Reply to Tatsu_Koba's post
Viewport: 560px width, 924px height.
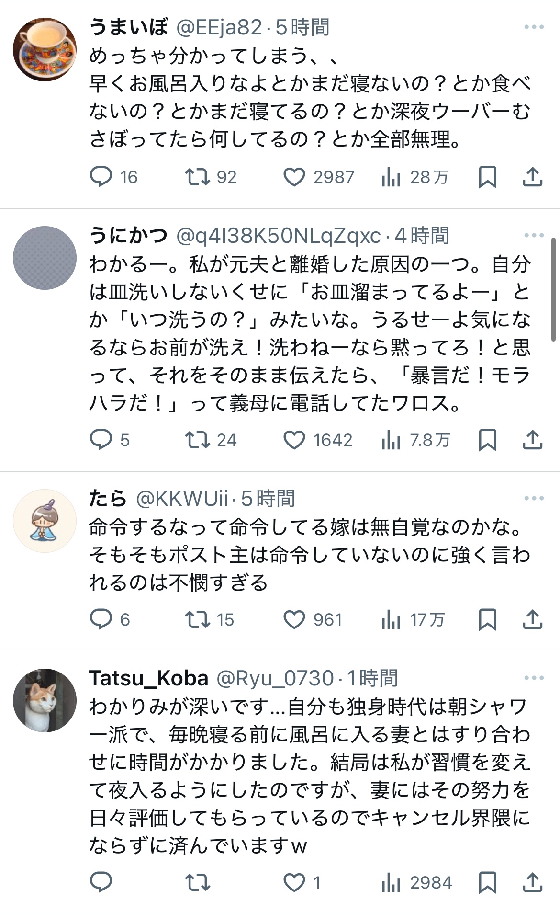point(101,882)
